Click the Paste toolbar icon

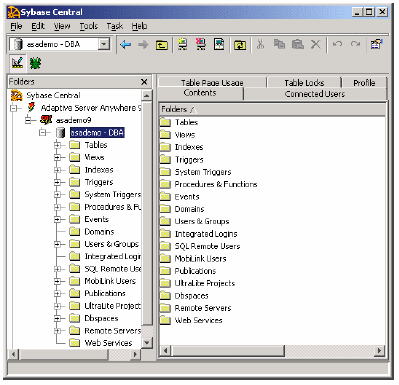coord(298,44)
